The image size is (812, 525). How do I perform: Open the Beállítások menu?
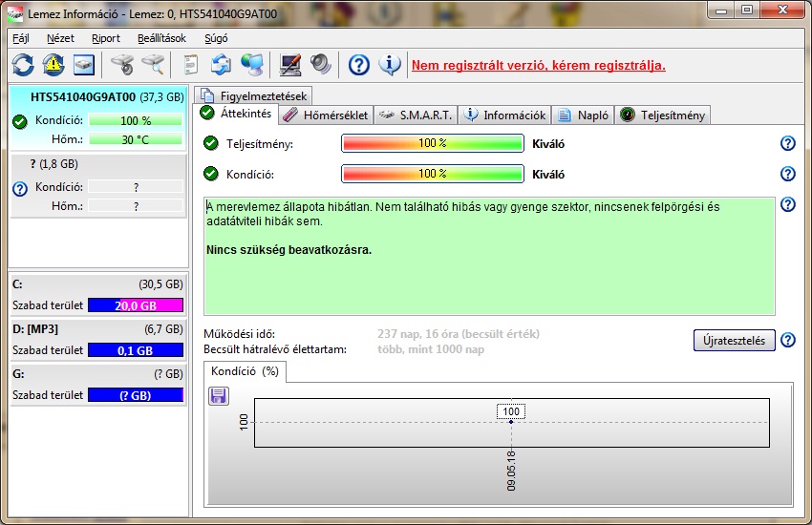click(161, 38)
